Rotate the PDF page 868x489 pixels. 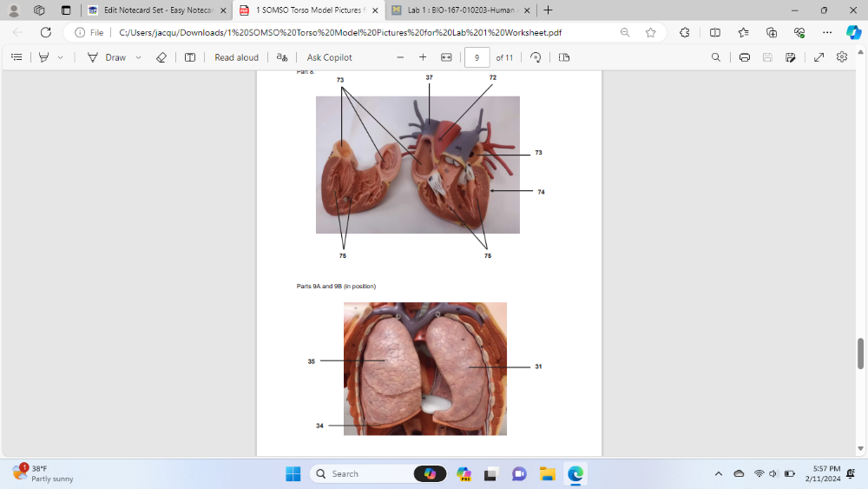536,57
